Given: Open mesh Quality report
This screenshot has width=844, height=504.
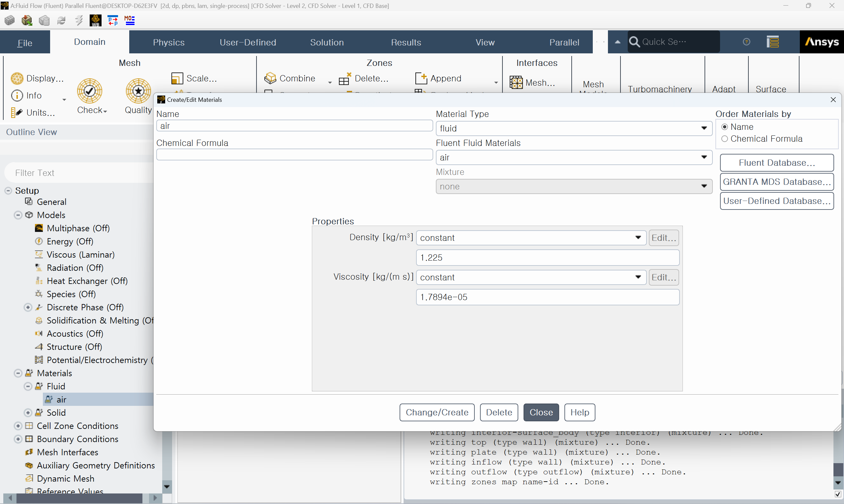Looking at the screenshot, I should click(x=138, y=91).
